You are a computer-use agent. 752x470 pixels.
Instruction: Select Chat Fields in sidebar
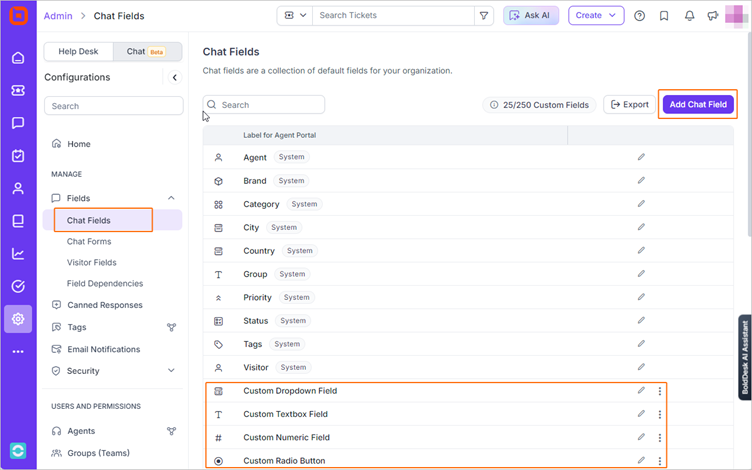112,220
